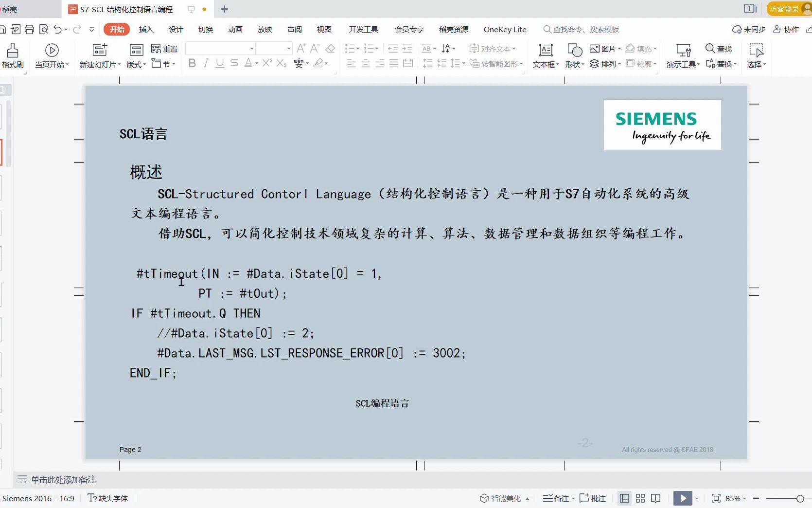The image size is (812, 508).
Task: Toggle bold formatting on selected text
Action: click(192, 63)
